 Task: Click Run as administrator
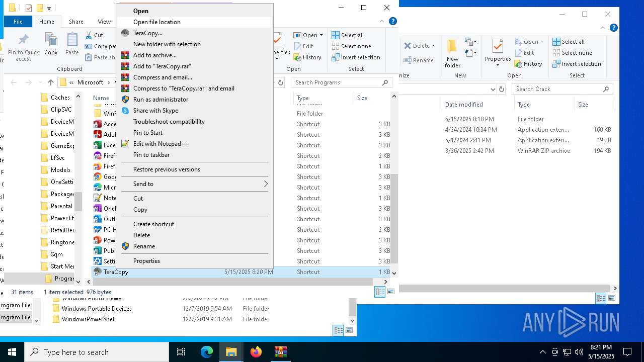160,99
